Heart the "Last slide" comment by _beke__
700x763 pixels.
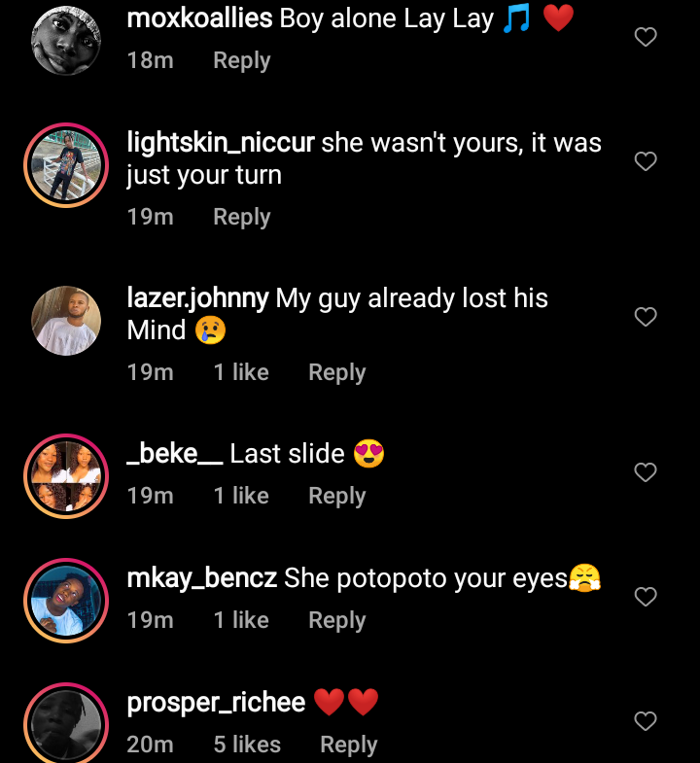click(646, 472)
